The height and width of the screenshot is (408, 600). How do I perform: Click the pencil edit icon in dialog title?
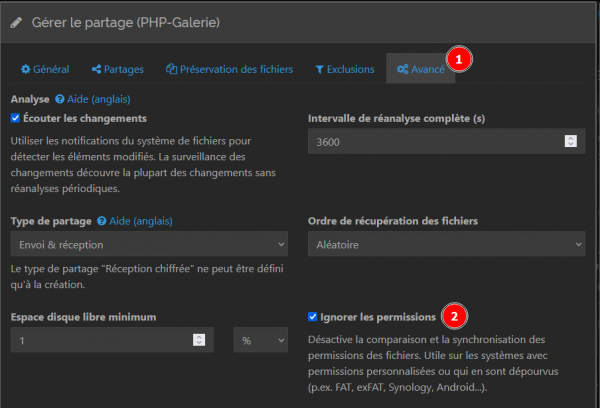(x=17, y=21)
